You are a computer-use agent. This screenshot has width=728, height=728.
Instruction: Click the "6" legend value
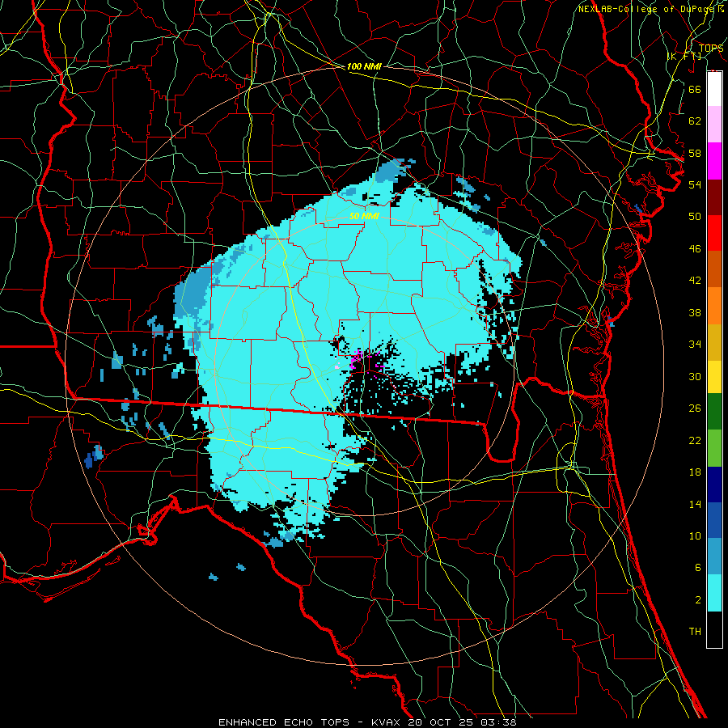[x=697, y=568]
